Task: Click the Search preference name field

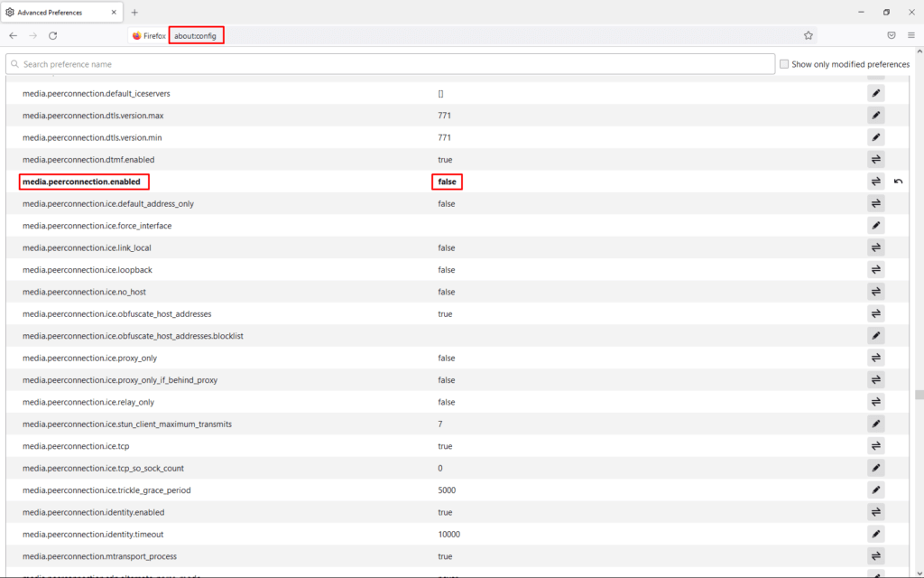Action: click(390, 63)
